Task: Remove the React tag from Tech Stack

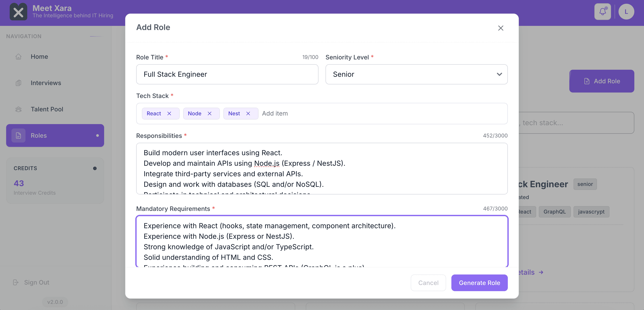Action: click(x=169, y=114)
